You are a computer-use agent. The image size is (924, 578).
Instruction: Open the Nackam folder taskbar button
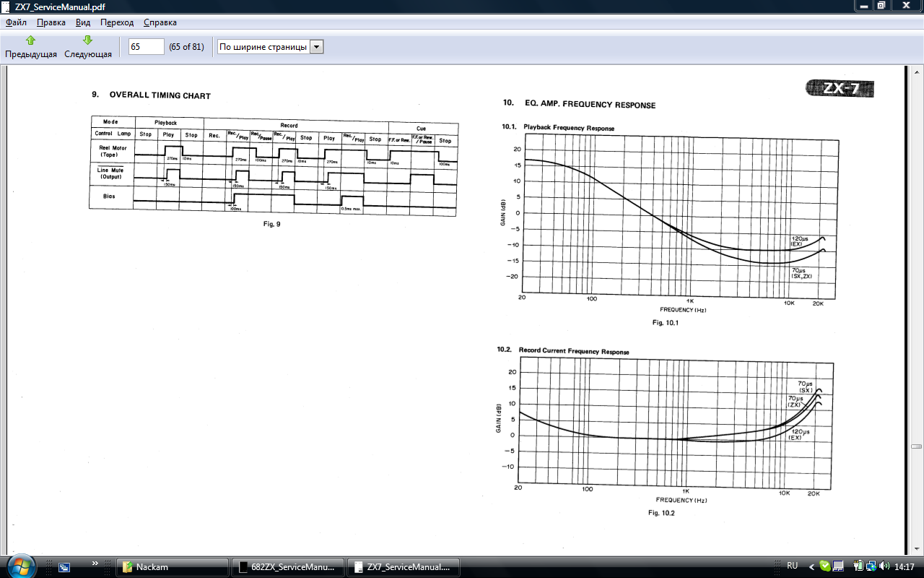[x=172, y=567]
